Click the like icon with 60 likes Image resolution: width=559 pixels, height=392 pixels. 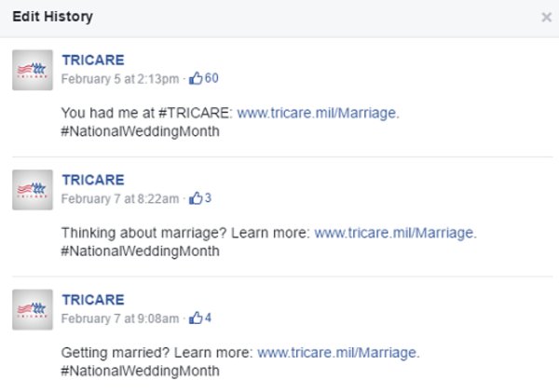(197, 78)
